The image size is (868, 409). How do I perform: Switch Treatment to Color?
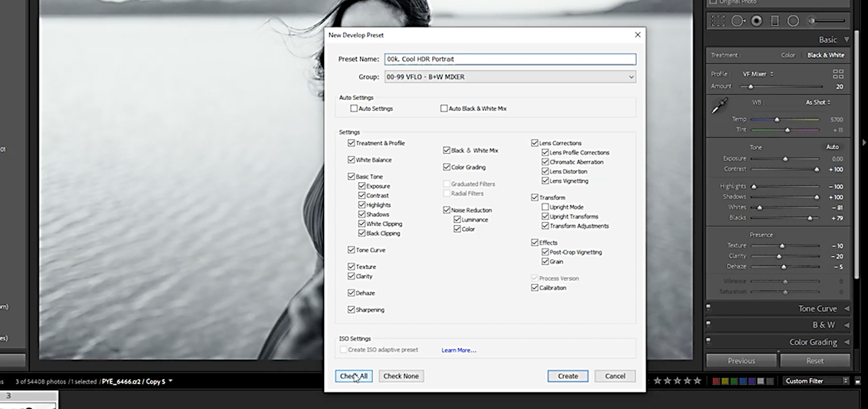[x=788, y=55]
